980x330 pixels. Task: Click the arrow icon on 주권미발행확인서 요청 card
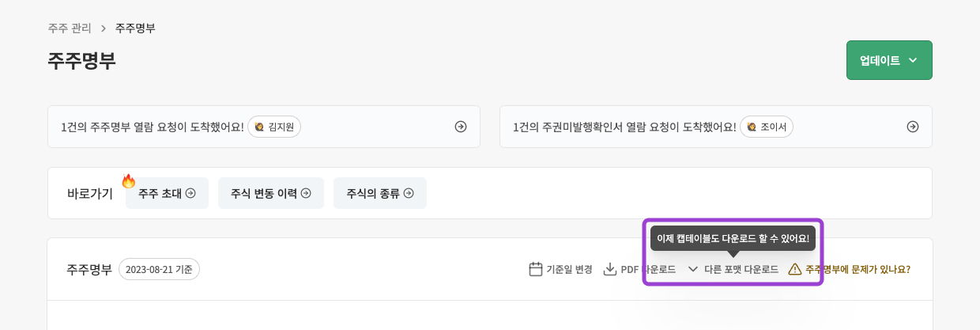pos(912,127)
